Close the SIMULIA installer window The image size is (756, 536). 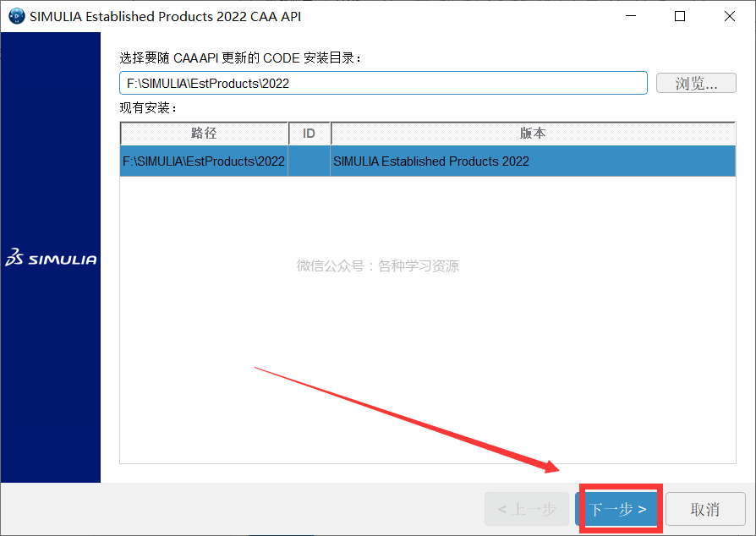pyautogui.click(x=730, y=16)
